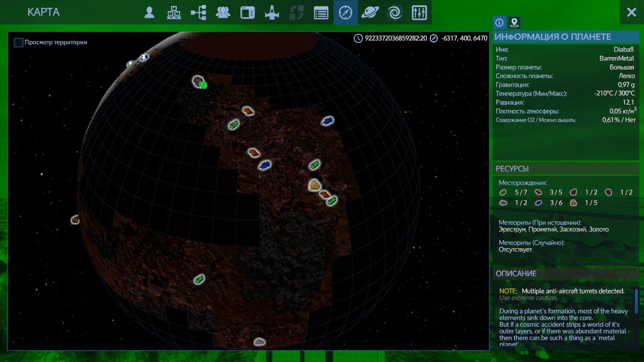The height and width of the screenshot is (362, 644).
Task: Open the galaxy map spiral icon
Action: coord(395,13)
